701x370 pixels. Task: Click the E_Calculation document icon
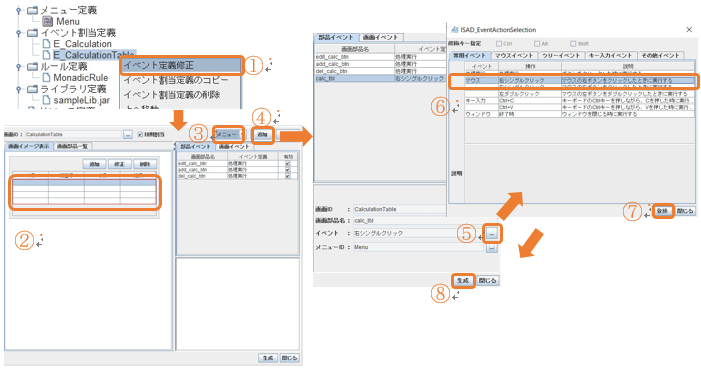[46, 44]
